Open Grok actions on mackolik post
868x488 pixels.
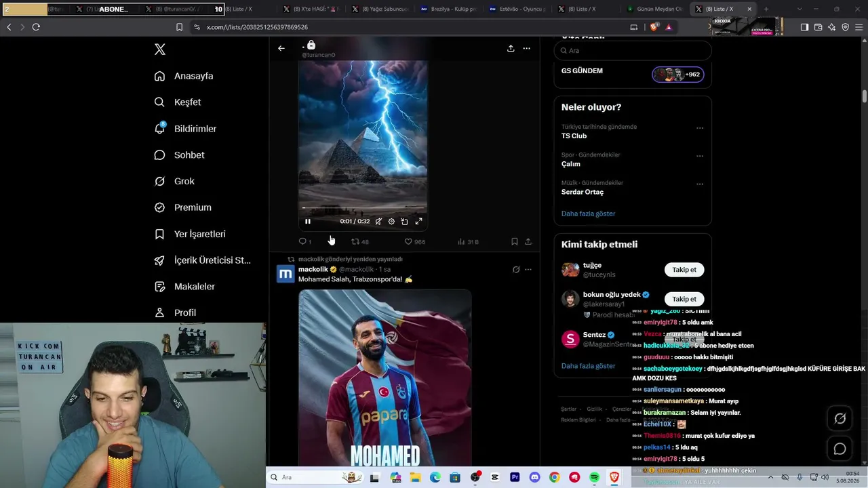516,269
